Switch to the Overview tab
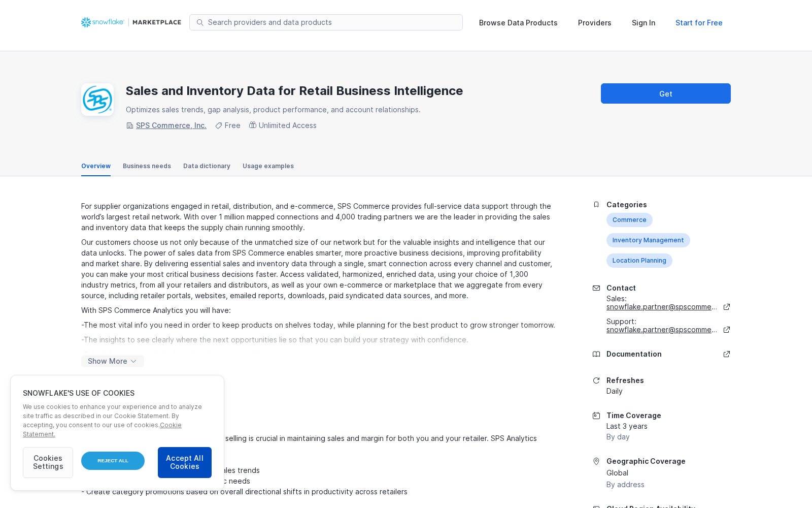The width and height of the screenshot is (812, 508). pos(96,166)
